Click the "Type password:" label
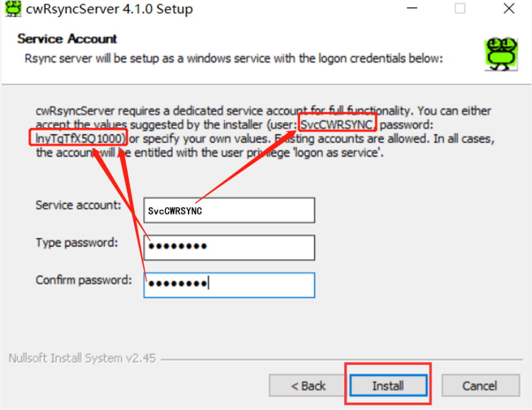This screenshot has height=410, width=532. (x=76, y=242)
